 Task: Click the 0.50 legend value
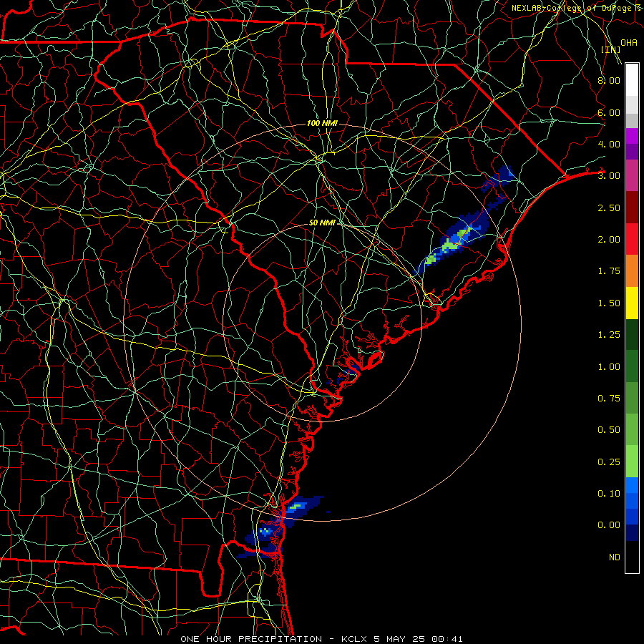pos(609,430)
